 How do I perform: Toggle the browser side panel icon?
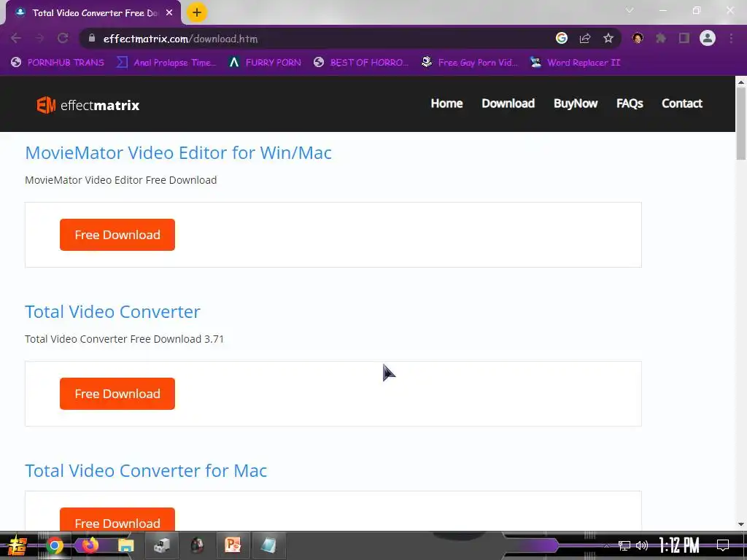pyautogui.click(x=684, y=38)
